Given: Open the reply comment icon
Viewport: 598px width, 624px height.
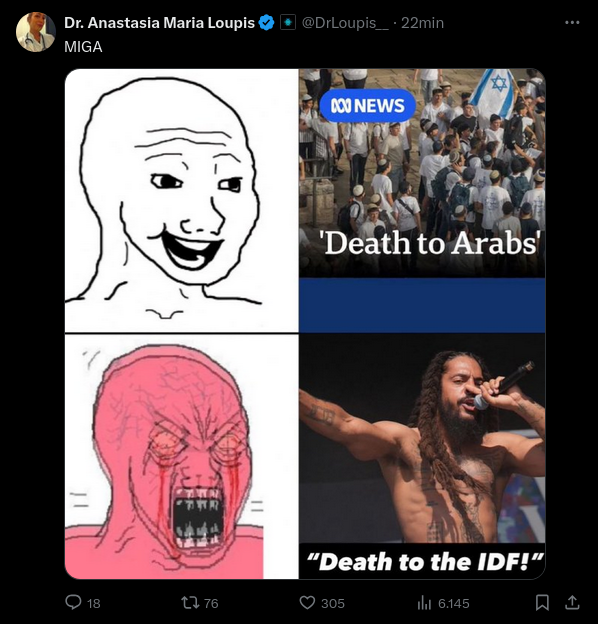Looking at the screenshot, I should [73, 603].
